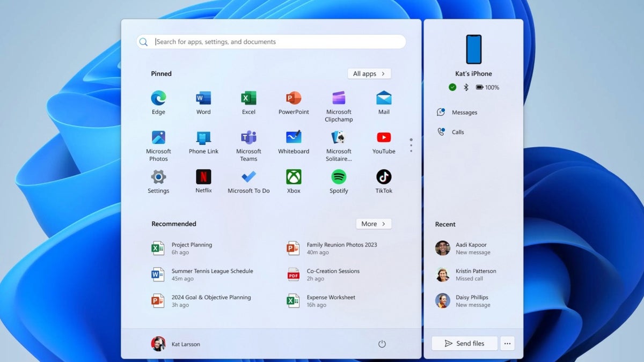Open Project Planning recommended file

tap(191, 248)
